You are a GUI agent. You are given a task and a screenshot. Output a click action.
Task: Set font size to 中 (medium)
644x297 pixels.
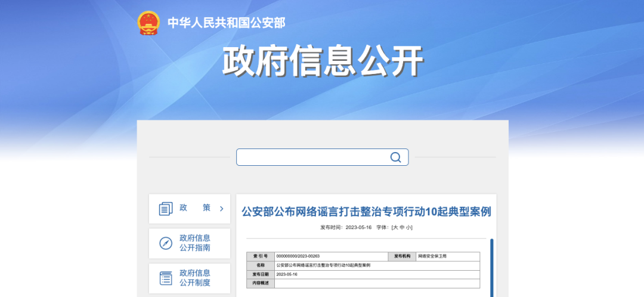pos(402,227)
